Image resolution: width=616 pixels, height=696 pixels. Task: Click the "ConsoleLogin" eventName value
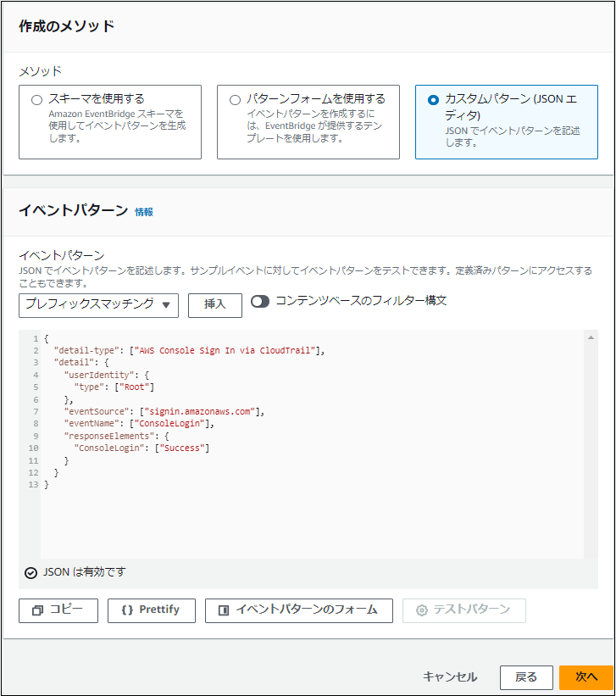169,424
